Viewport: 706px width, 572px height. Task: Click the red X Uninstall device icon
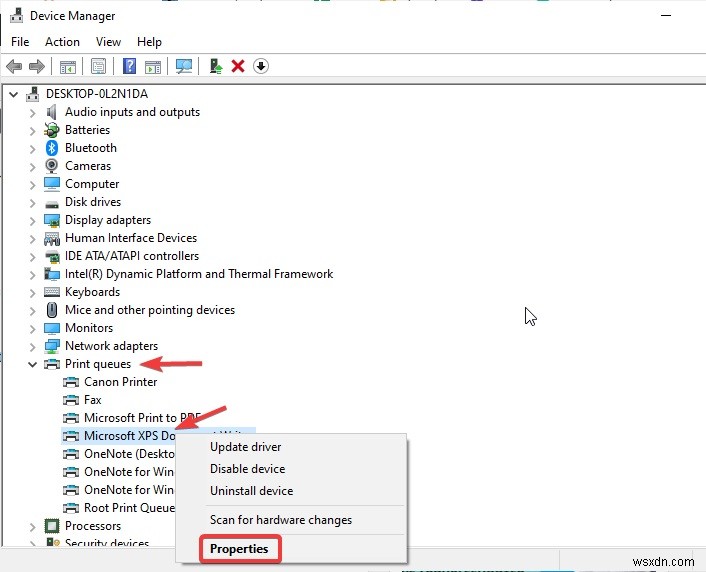[x=238, y=67]
